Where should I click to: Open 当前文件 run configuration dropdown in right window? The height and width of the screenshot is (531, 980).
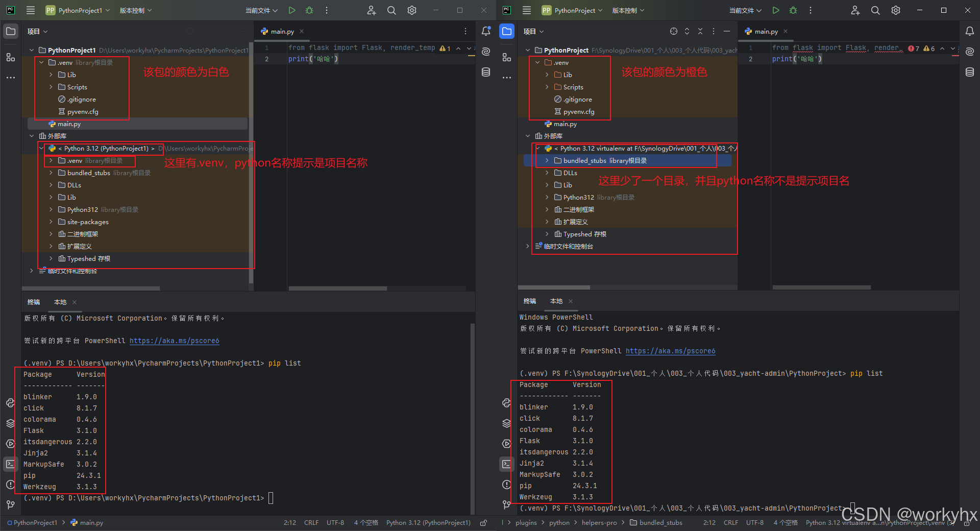point(745,10)
